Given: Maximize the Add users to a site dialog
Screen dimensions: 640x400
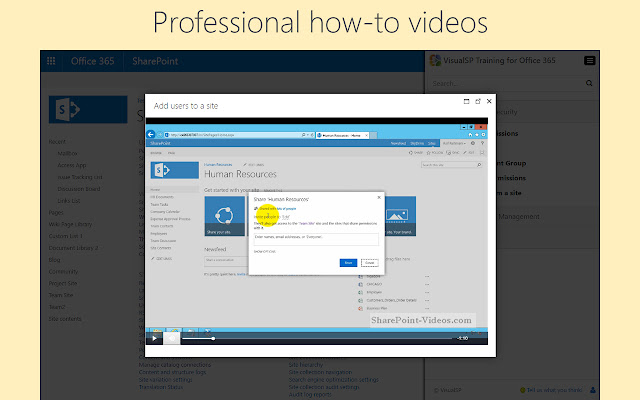Looking at the screenshot, I should [x=467, y=101].
